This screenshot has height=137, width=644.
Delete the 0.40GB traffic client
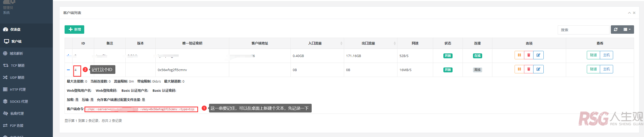tap(529, 55)
